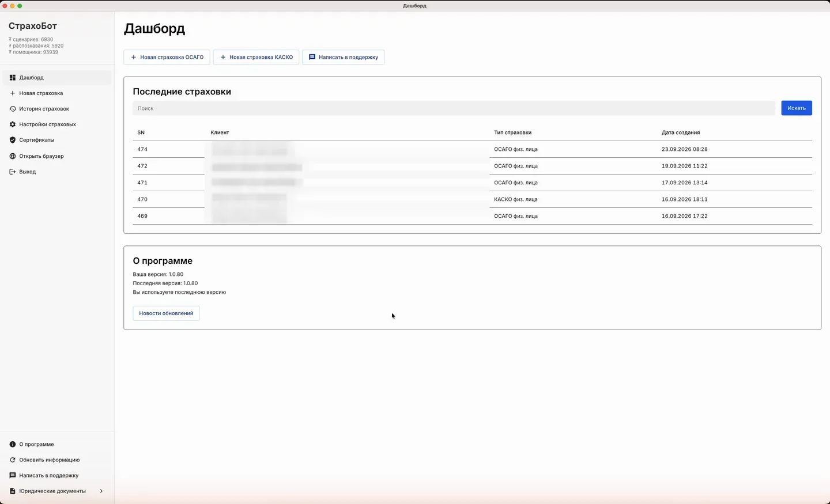Click SN 469 in the table

(142, 217)
